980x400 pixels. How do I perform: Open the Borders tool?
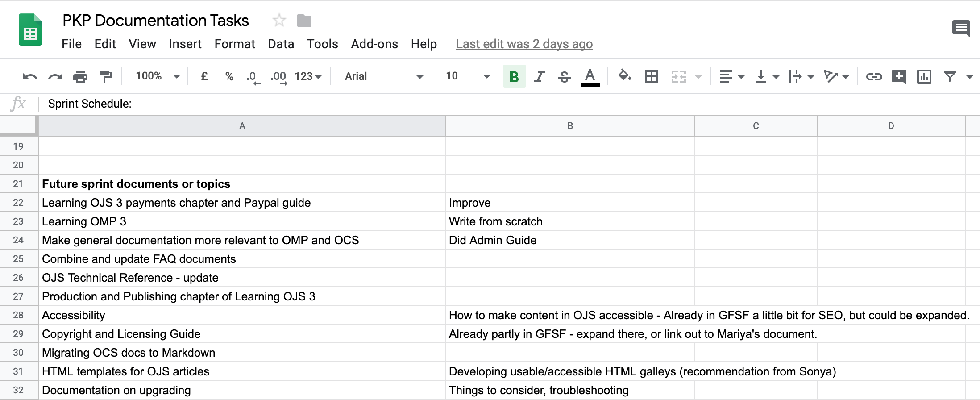pyautogui.click(x=652, y=76)
